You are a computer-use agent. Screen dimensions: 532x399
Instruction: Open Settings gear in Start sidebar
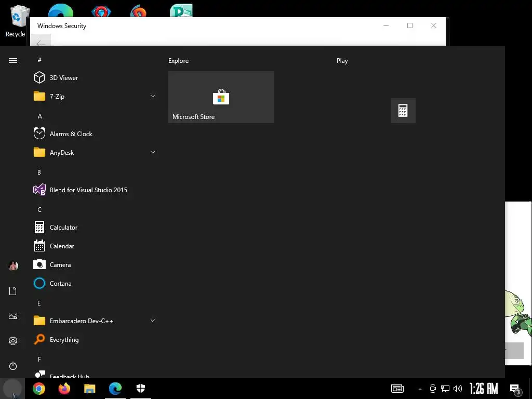point(13,341)
